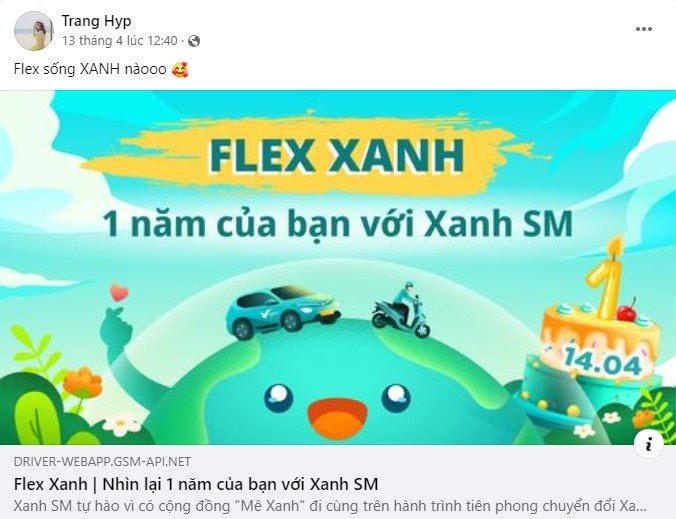676x519 pixels.
Task: Click the '1 năm của bạn với Xanh SM' text
Action: pos(338,224)
